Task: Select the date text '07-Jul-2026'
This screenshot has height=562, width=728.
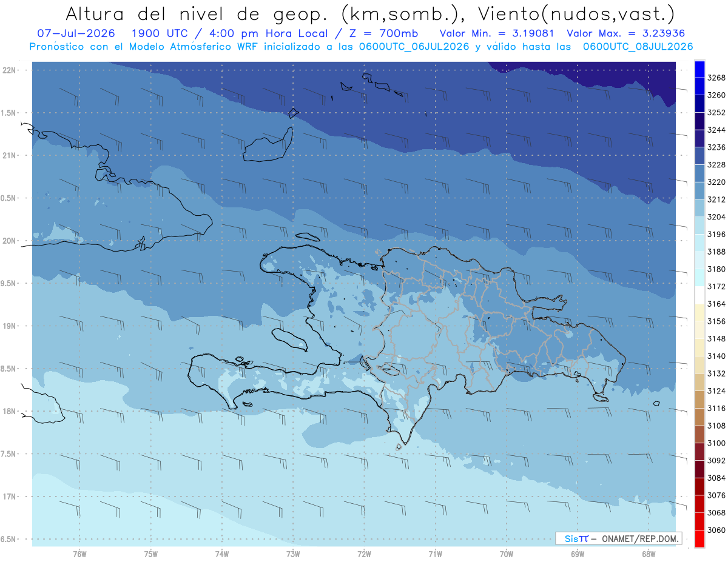Action: pos(76,33)
